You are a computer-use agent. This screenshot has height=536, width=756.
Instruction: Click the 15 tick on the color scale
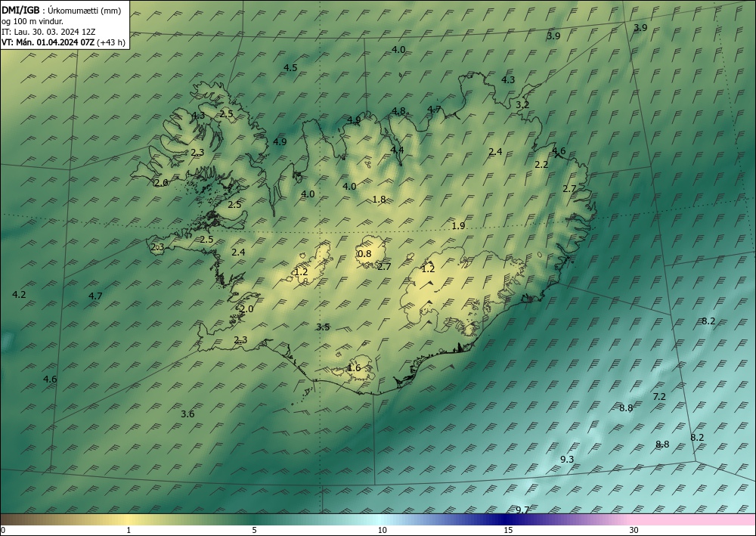click(x=508, y=530)
